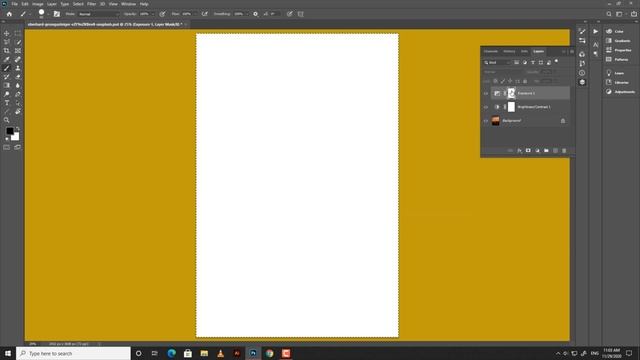Open the layer filter Kind dropdown
Viewport: 640px width, 360px height.
(x=497, y=62)
